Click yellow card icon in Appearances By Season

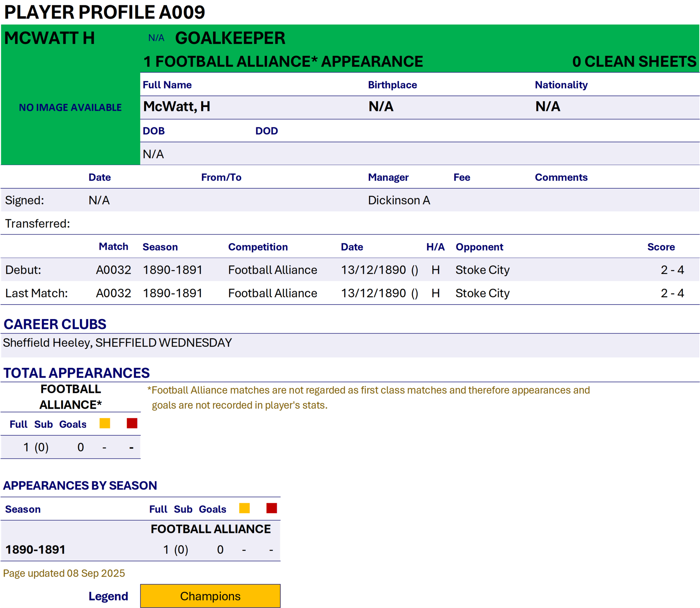[244, 508]
